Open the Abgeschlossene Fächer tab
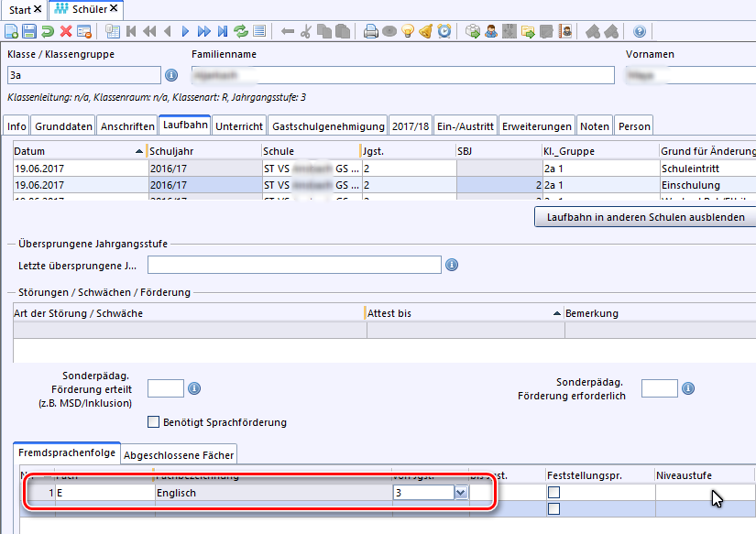The height and width of the screenshot is (534, 756). pyautogui.click(x=179, y=454)
